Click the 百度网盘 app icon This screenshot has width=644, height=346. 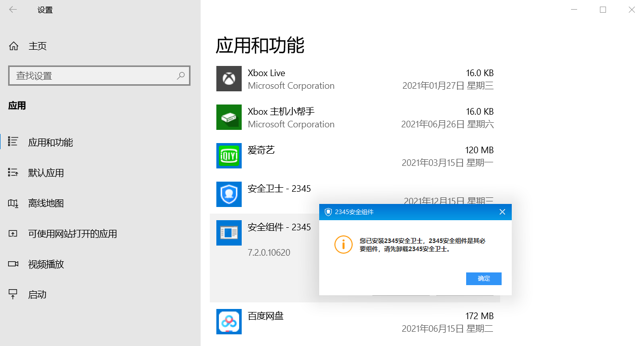tap(229, 322)
